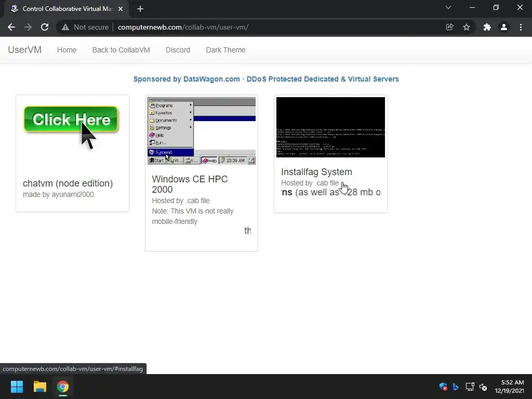
Task: Click "Hosted by .cab file" under Installfag System
Action: pos(310,183)
